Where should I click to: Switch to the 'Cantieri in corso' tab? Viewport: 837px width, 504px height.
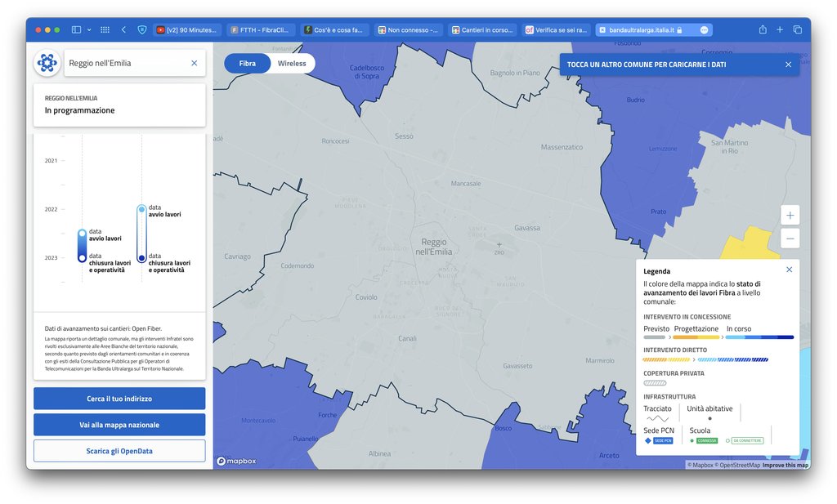485,29
